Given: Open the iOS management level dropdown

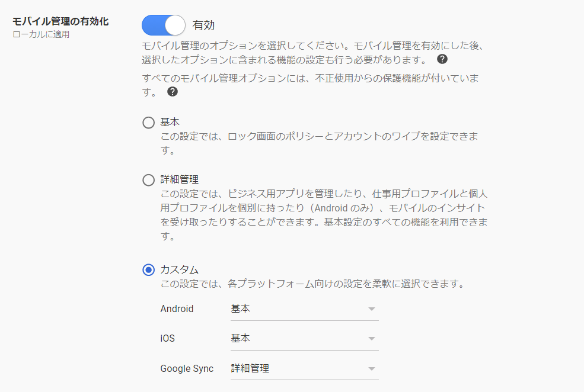Looking at the screenshot, I should click(x=305, y=339).
